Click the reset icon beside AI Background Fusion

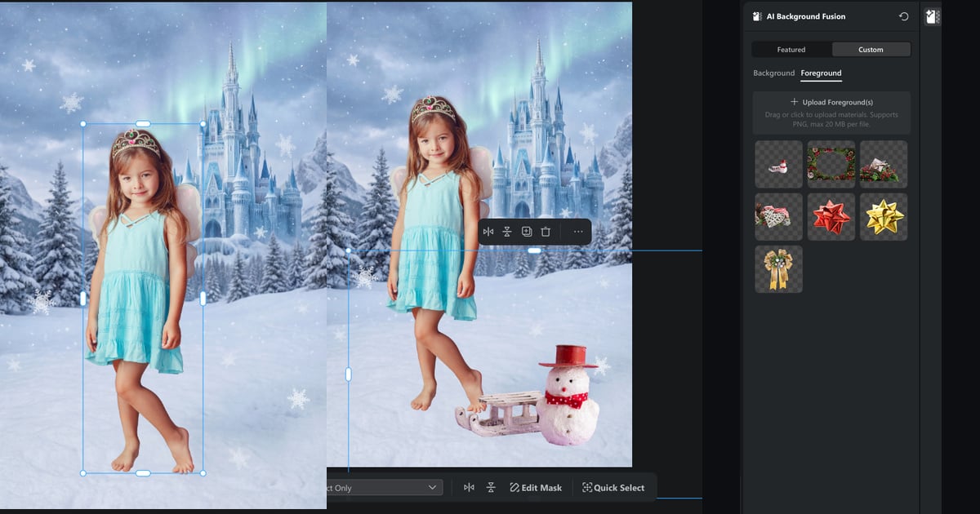pyautogui.click(x=903, y=16)
